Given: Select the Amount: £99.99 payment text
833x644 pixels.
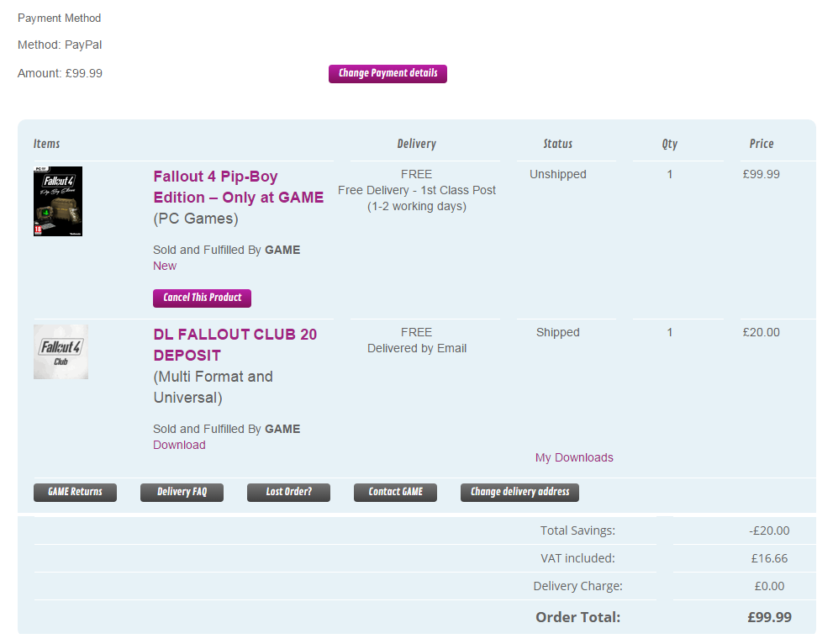Looking at the screenshot, I should point(60,73).
